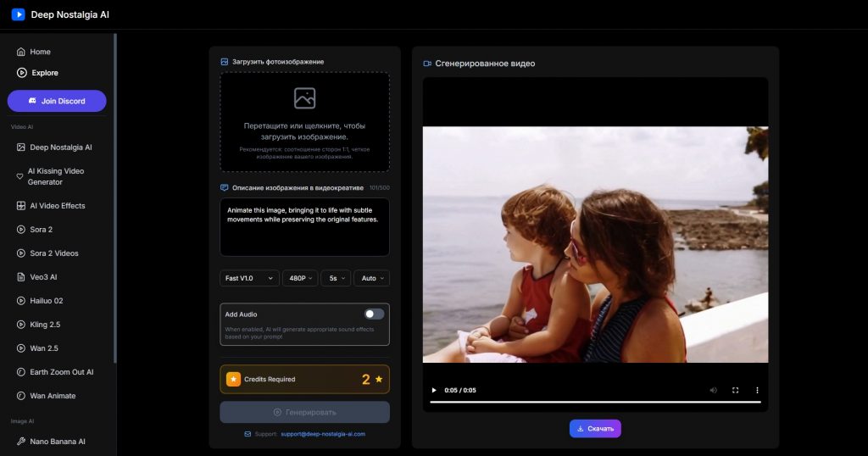868x456 pixels.
Task: Click the Credits Required star icon
Action: coord(233,379)
